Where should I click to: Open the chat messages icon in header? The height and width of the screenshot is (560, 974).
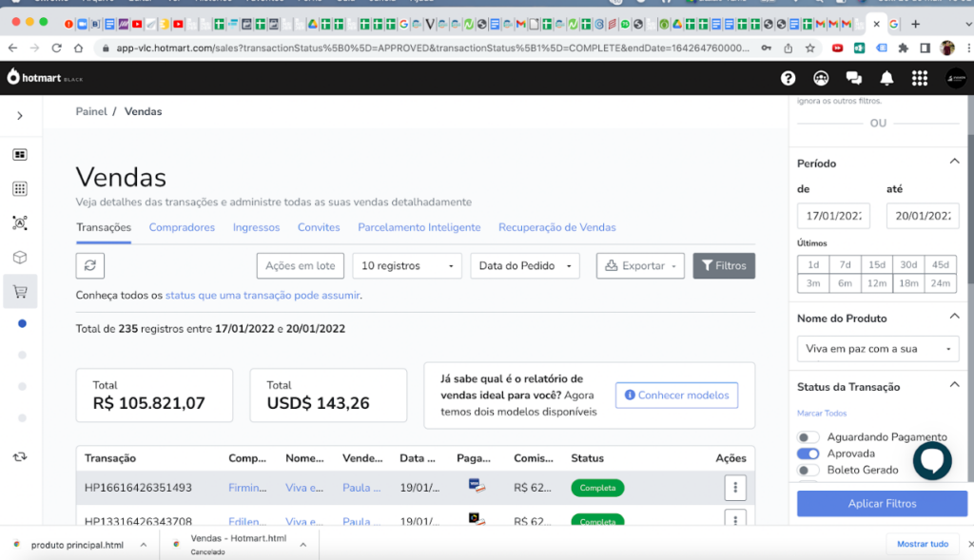click(853, 78)
